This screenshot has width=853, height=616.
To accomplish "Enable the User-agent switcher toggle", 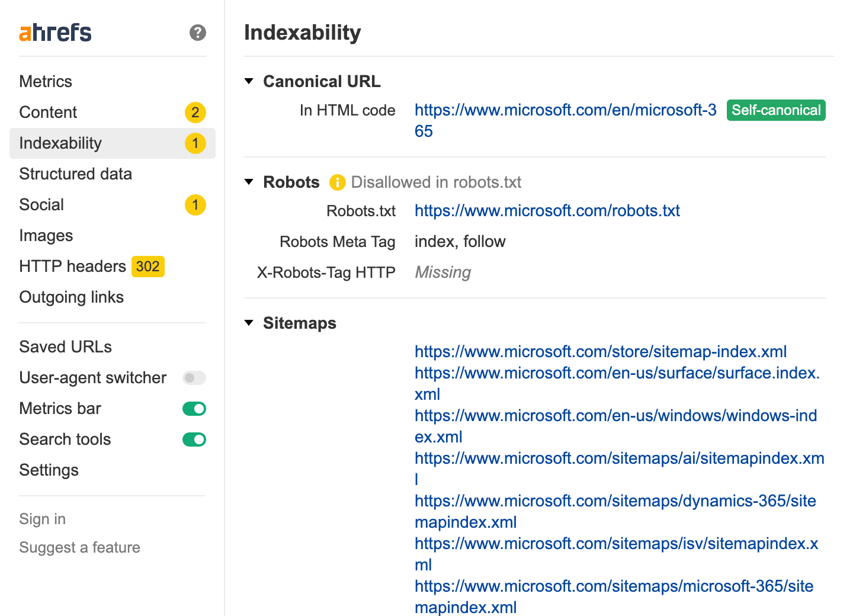I will (x=194, y=378).
